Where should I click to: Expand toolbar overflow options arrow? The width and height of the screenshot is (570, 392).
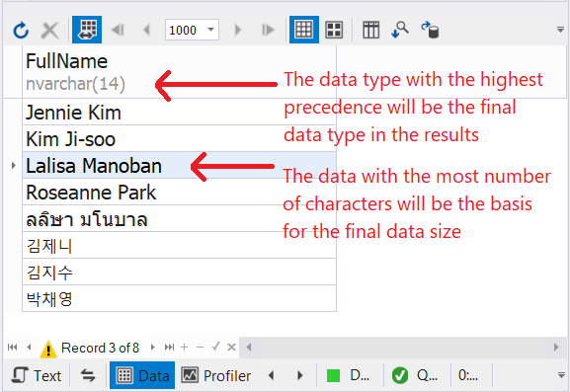(x=560, y=30)
